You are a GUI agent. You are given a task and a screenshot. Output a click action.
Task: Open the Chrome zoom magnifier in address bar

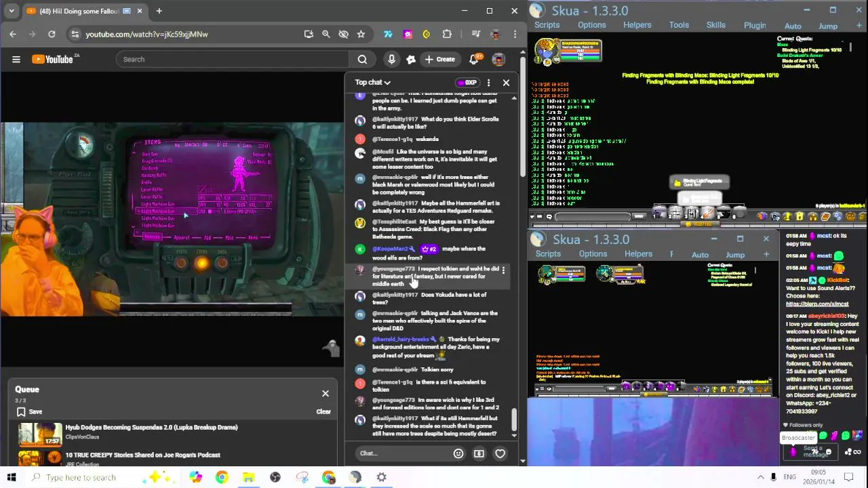[325, 34]
